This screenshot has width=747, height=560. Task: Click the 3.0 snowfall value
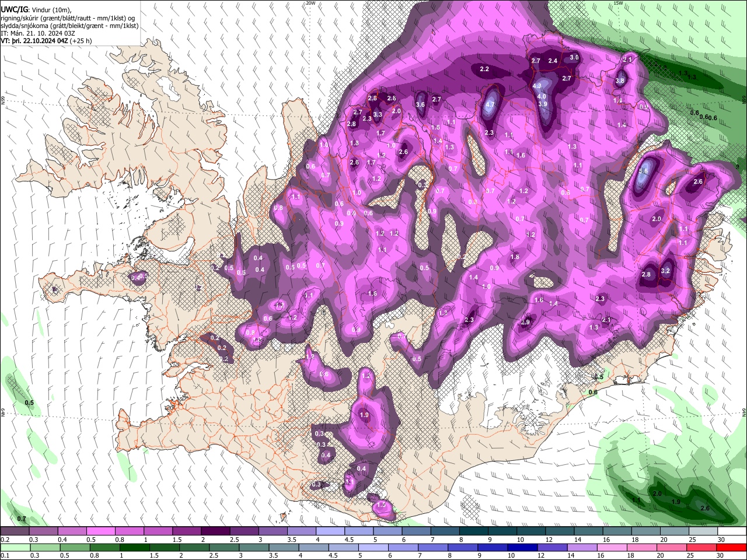tap(574, 58)
